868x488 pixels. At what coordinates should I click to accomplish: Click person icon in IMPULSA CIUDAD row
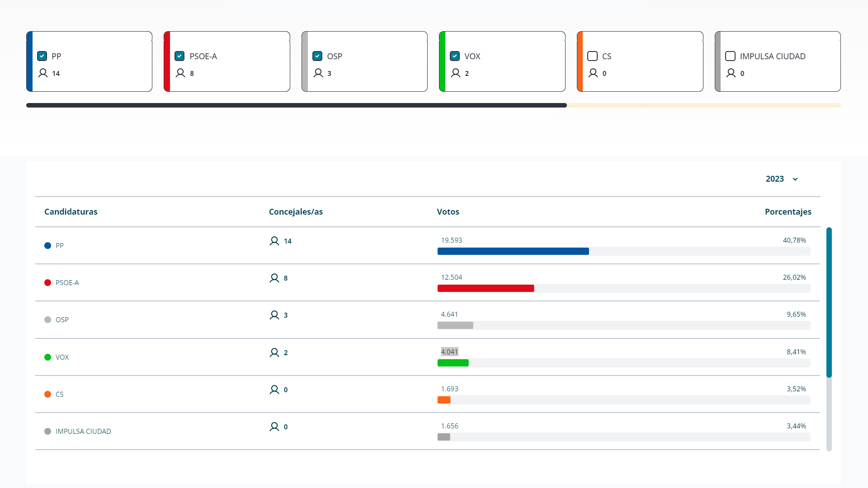coord(274,427)
